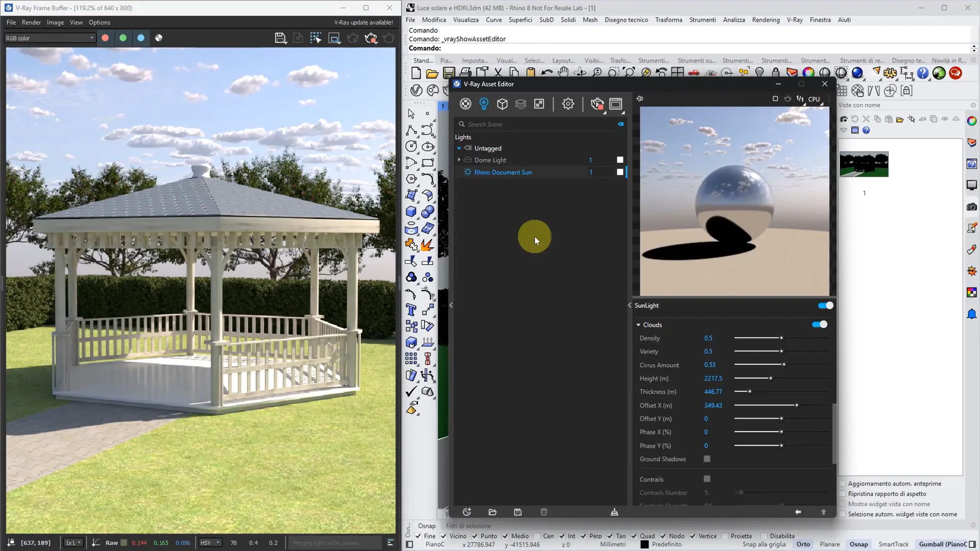Screen dimensions: 980x551
Task: Adjust the Density slider
Action: 781,338
